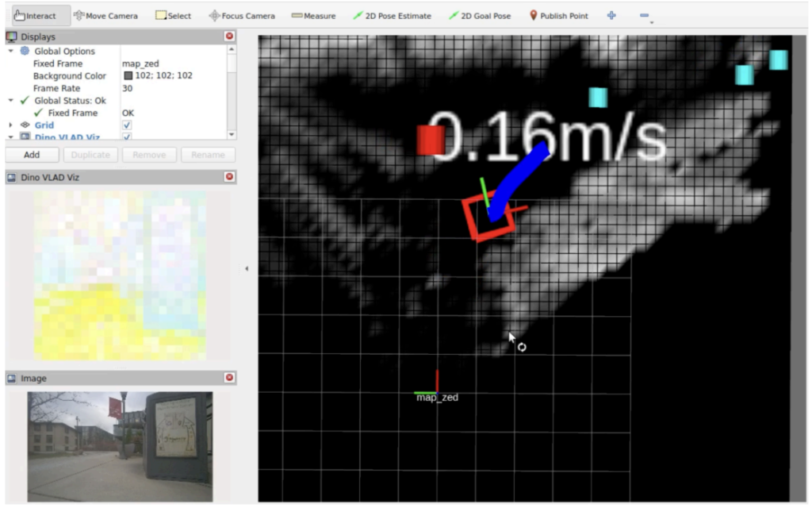Activate the Move Camera tool
The width and height of the screenshot is (812, 508).
[x=105, y=16]
